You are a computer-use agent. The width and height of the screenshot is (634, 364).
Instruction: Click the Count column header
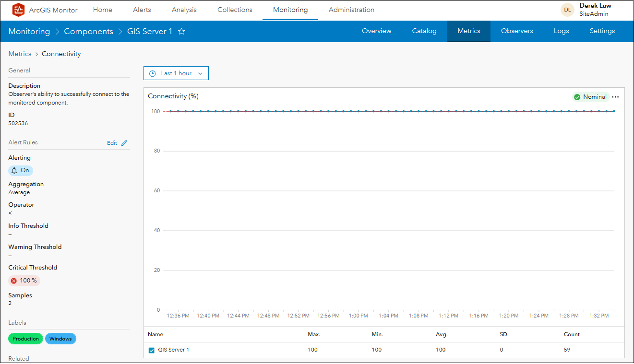point(572,334)
